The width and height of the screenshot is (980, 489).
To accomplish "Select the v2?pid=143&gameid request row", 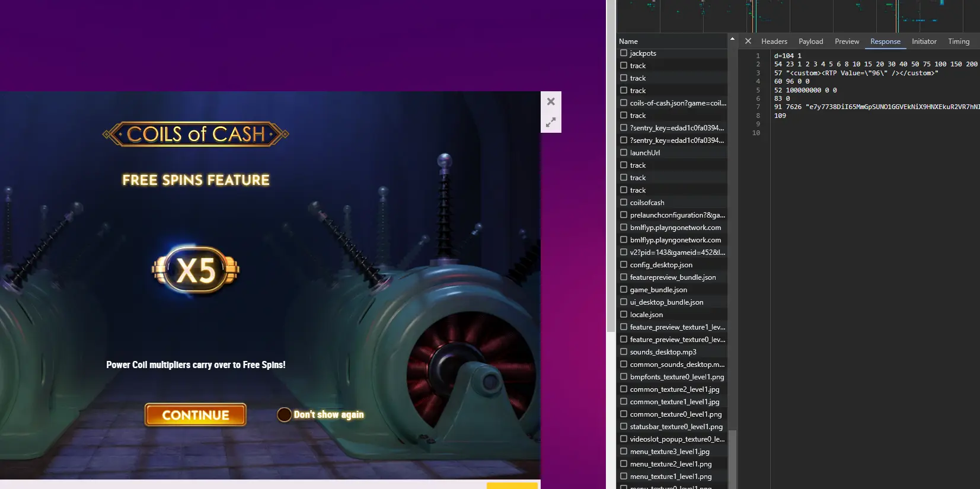I will point(672,253).
